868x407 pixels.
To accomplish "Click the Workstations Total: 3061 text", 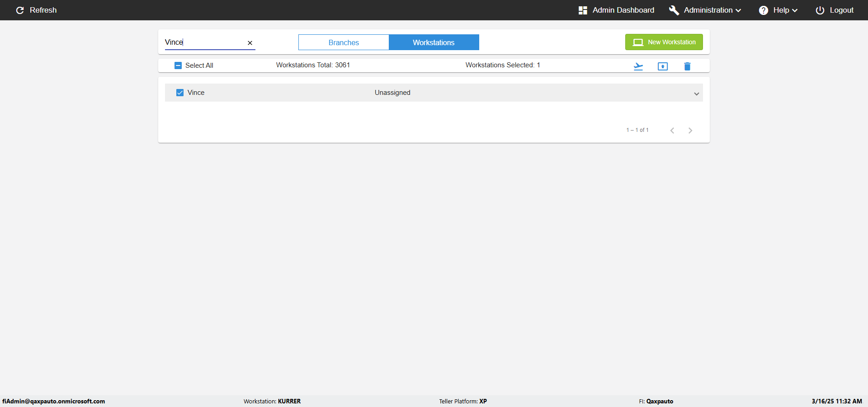I will point(313,65).
